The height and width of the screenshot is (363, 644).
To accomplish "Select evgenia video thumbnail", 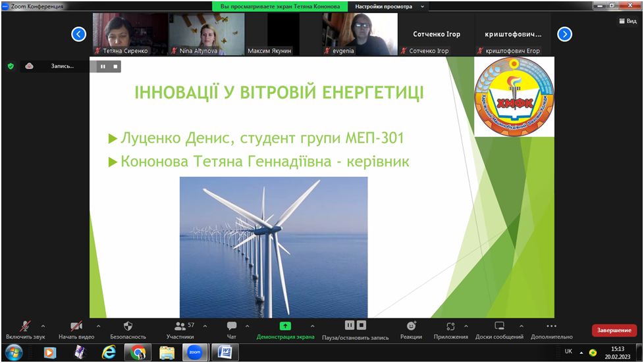I will click(360, 34).
